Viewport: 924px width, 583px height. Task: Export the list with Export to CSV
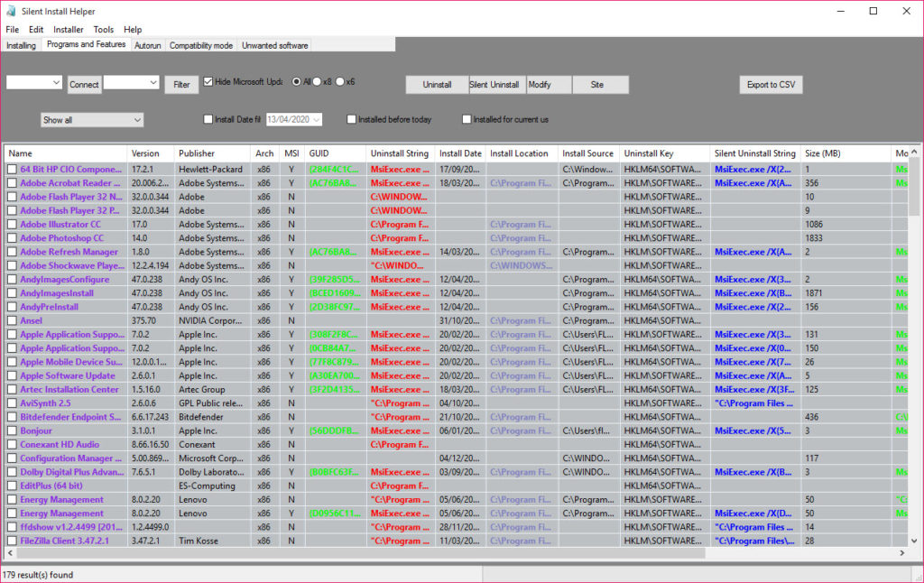click(771, 84)
